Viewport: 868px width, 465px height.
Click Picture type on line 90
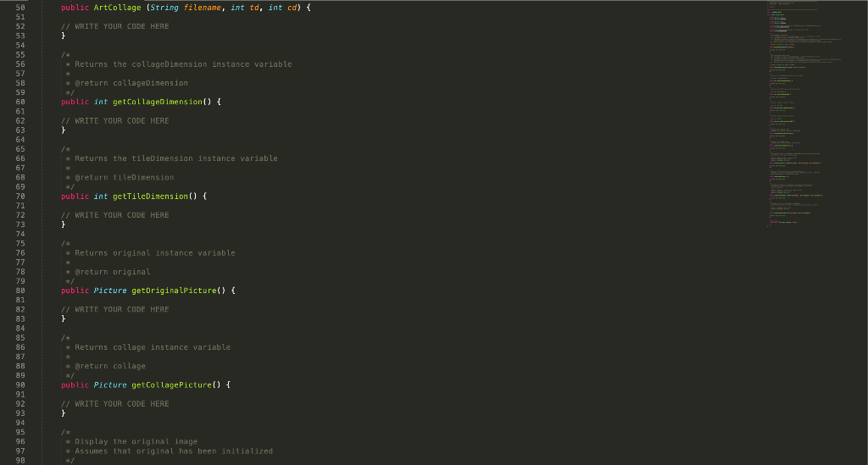(x=110, y=385)
